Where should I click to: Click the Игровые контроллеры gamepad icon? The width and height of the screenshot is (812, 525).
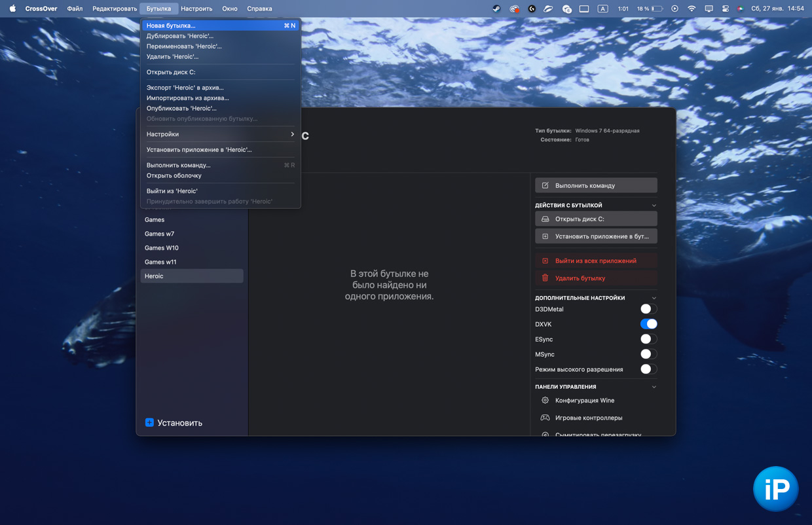coord(545,418)
